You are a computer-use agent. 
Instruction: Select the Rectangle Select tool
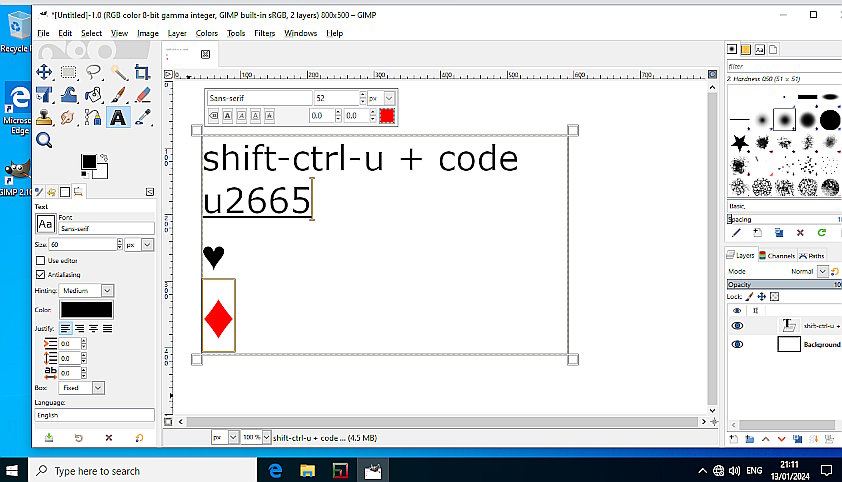(x=69, y=72)
